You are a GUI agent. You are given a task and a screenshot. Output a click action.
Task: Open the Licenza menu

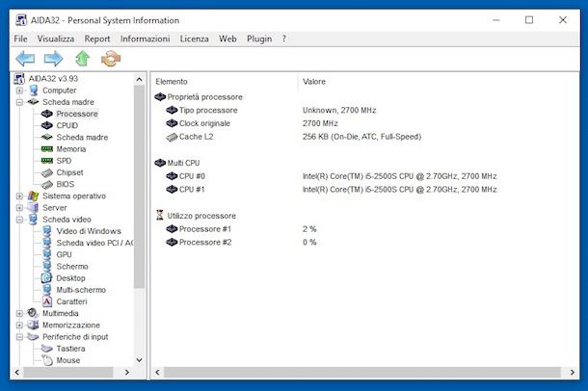194,39
